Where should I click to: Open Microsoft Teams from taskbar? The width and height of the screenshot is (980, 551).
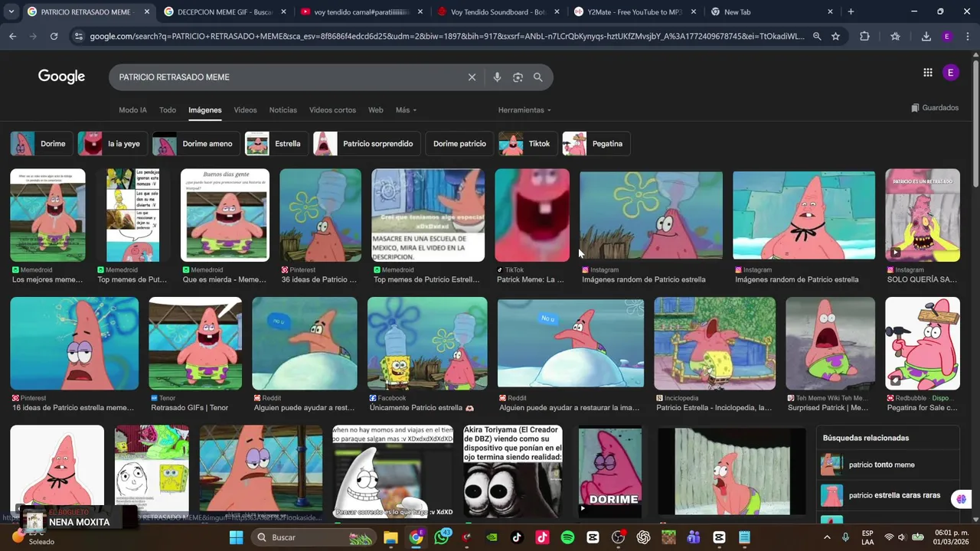(694, 537)
